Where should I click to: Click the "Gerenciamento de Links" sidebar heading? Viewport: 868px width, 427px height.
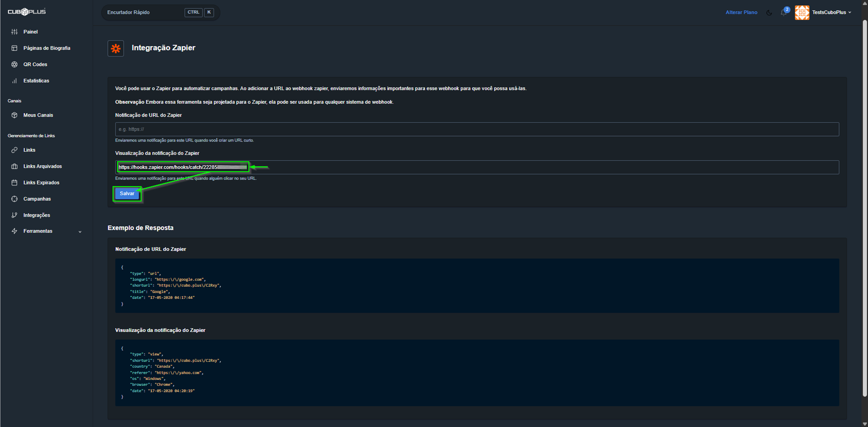click(31, 135)
